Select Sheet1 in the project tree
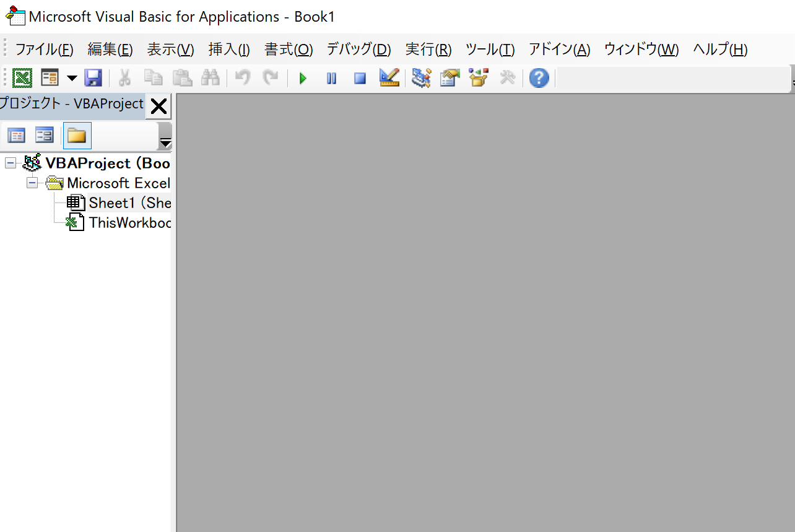Screen dimensions: 795x532 [x=129, y=203]
